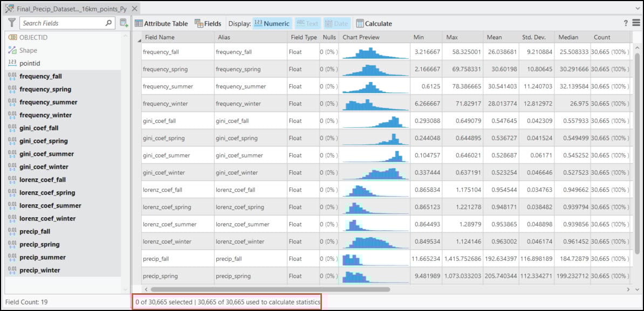
Task: Click the sort triangle left of Field Name header
Action: [x=139, y=39]
